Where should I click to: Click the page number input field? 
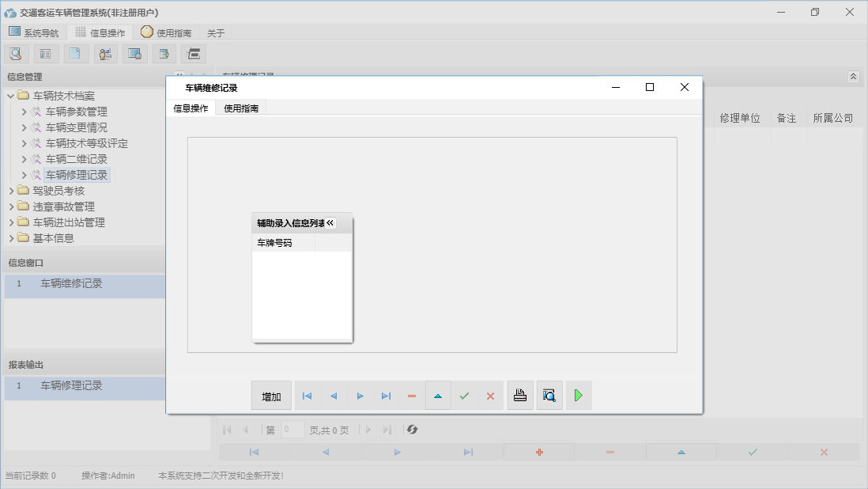coord(292,430)
